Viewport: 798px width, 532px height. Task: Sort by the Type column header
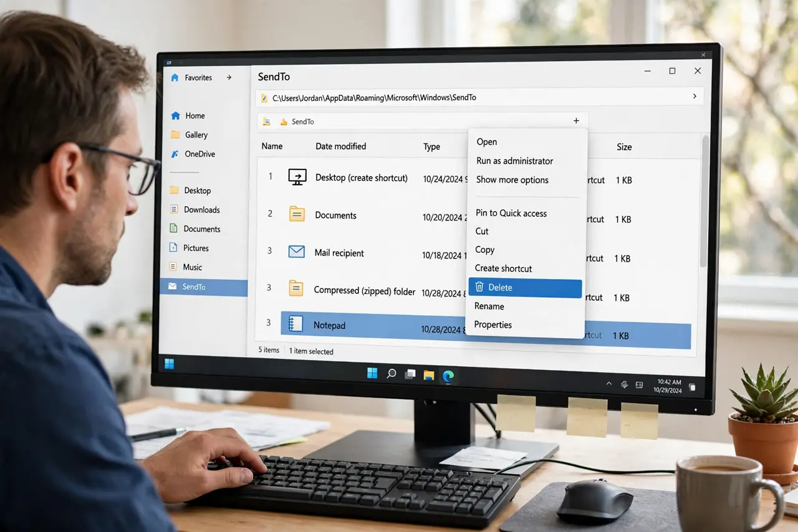click(432, 147)
